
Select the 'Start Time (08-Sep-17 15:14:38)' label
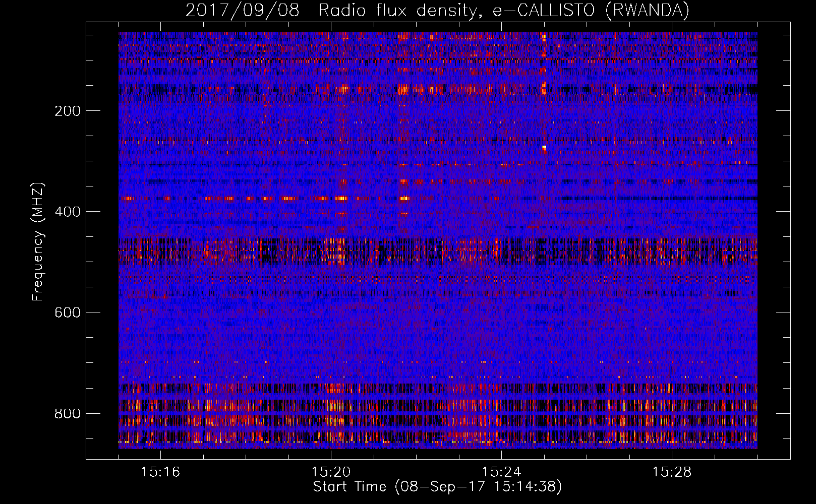pyautogui.click(x=437, y=487)
